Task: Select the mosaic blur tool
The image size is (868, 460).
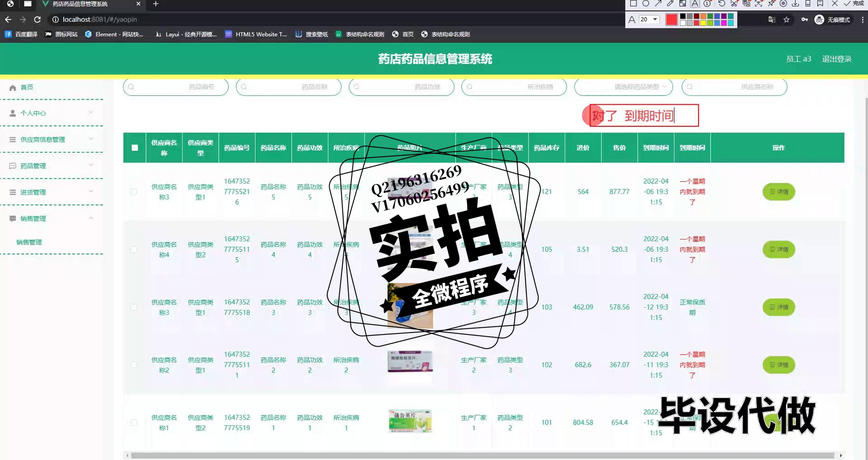Action: (683, 4)
